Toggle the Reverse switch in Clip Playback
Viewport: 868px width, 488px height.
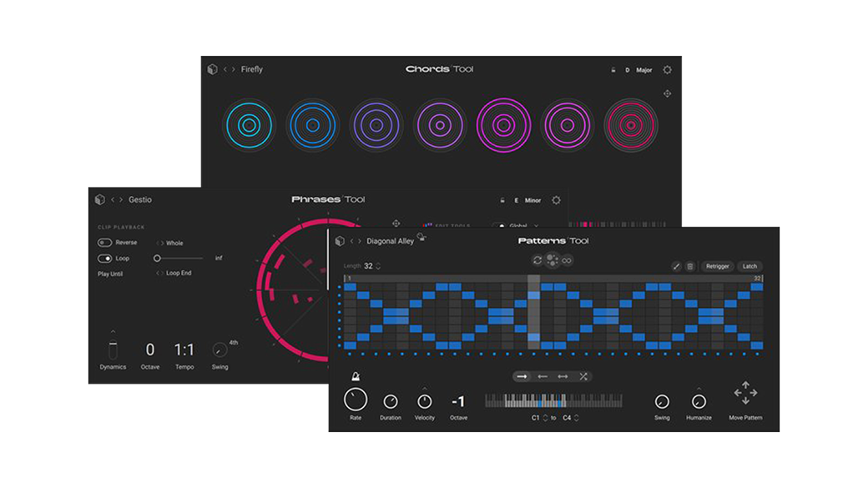coord(104,243)
